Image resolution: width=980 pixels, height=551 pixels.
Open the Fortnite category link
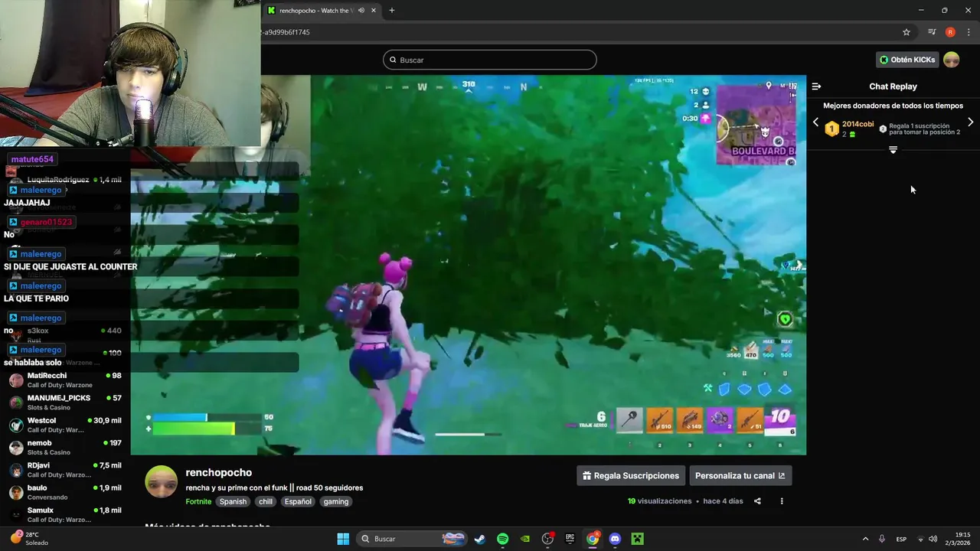pyautogui.click(x=198, y=502)
